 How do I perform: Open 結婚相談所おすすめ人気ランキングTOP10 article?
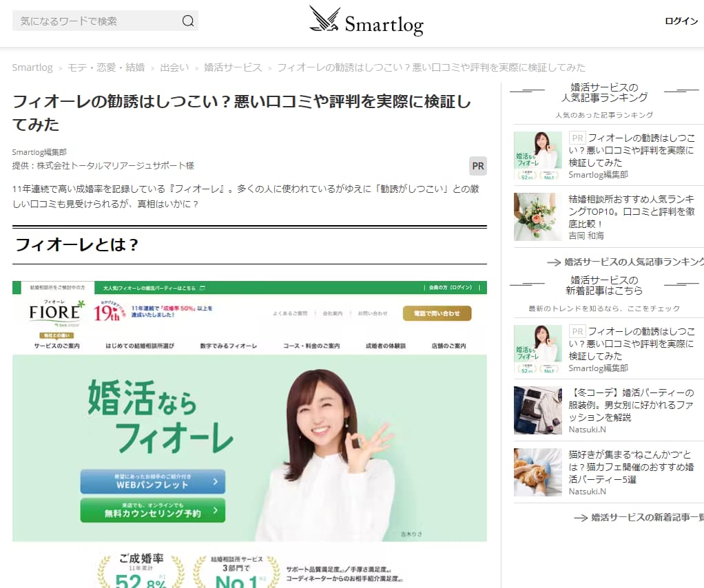pos(631,211)
